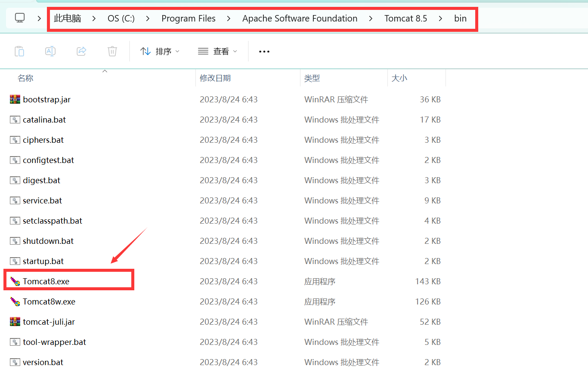The width and height of the screenshot is (588, 375).
Task: Select the configtest.bat file name
Action: [x=49, y=160]
